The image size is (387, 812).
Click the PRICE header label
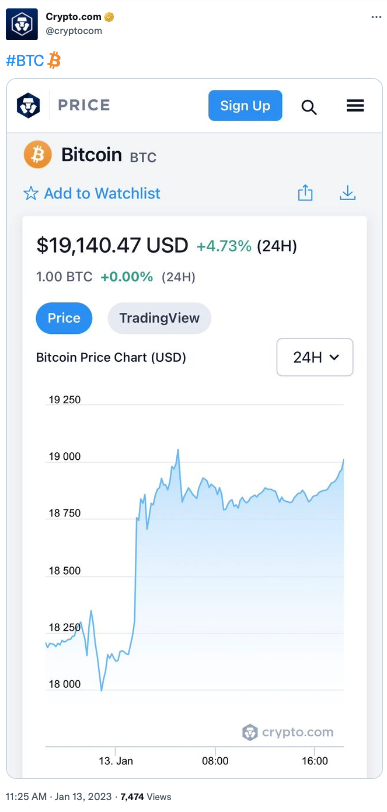click(x=84, y=105)
